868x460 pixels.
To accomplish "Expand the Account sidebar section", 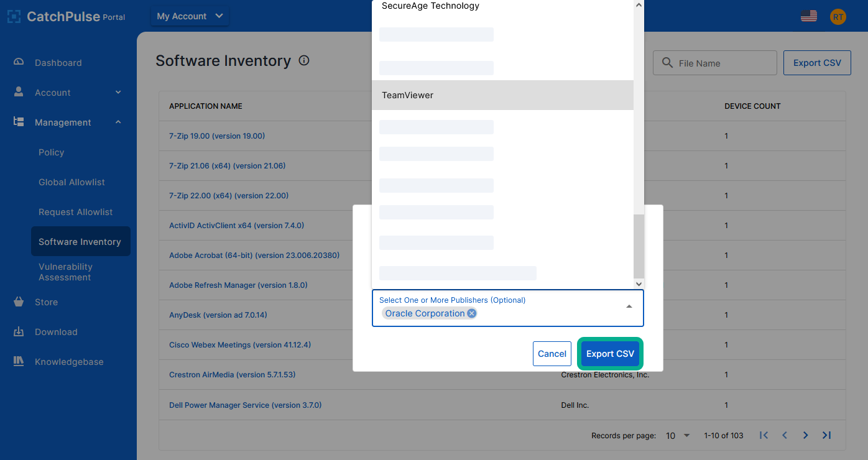I will (x=118, y=93).
